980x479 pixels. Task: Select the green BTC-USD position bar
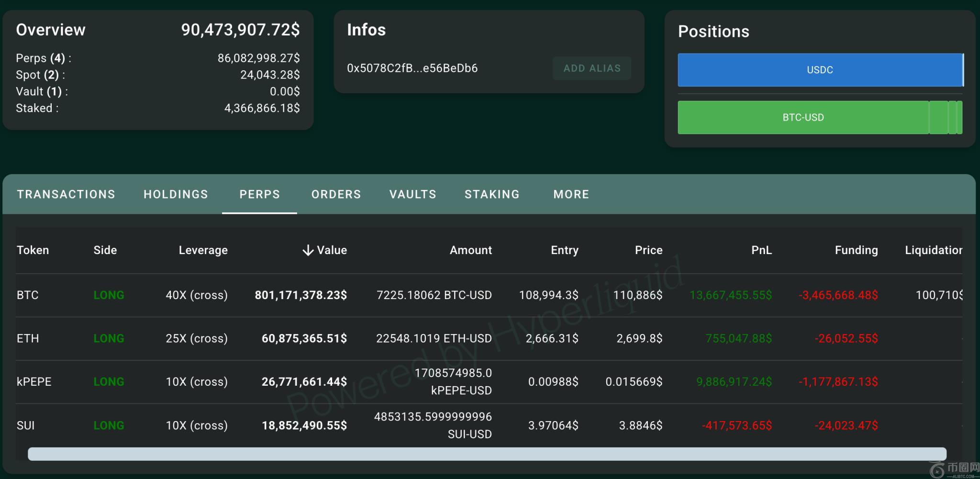click(x=803, y=117)
